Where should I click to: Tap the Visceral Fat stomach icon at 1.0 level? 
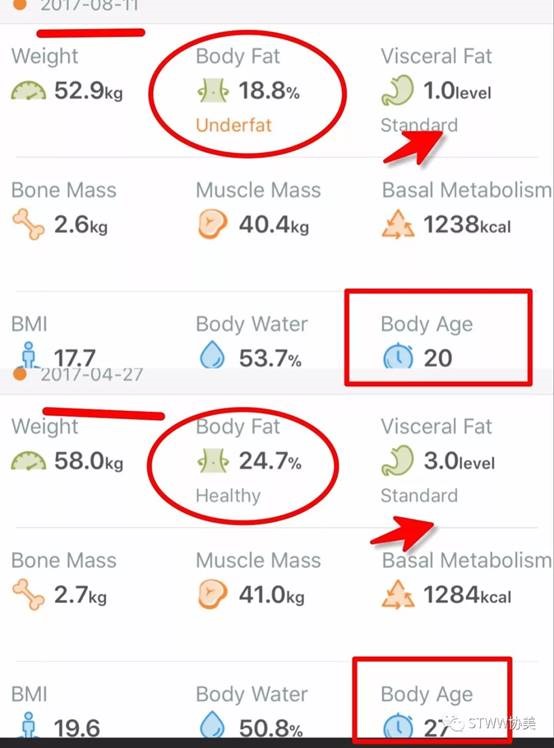tap(397, 90)
